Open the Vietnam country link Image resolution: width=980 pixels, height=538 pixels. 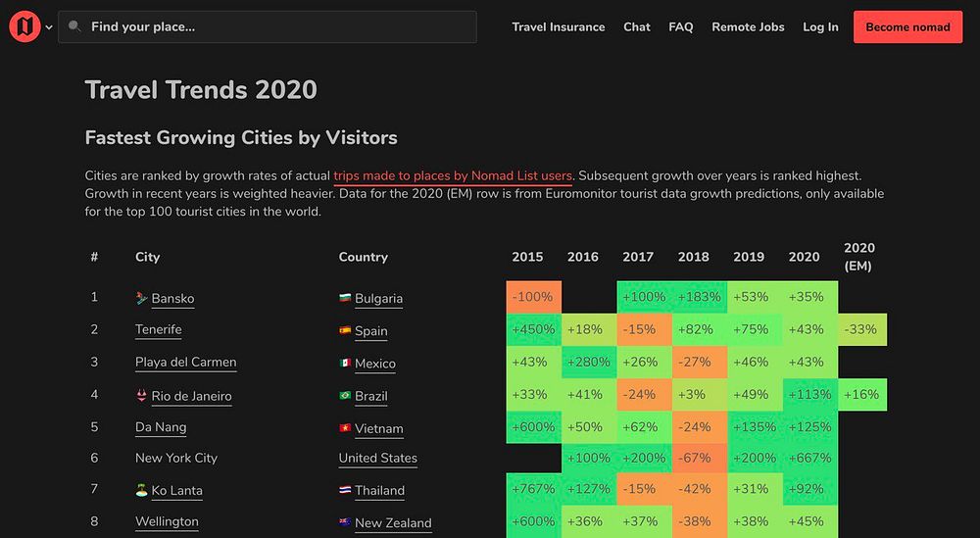coord(378,428)
